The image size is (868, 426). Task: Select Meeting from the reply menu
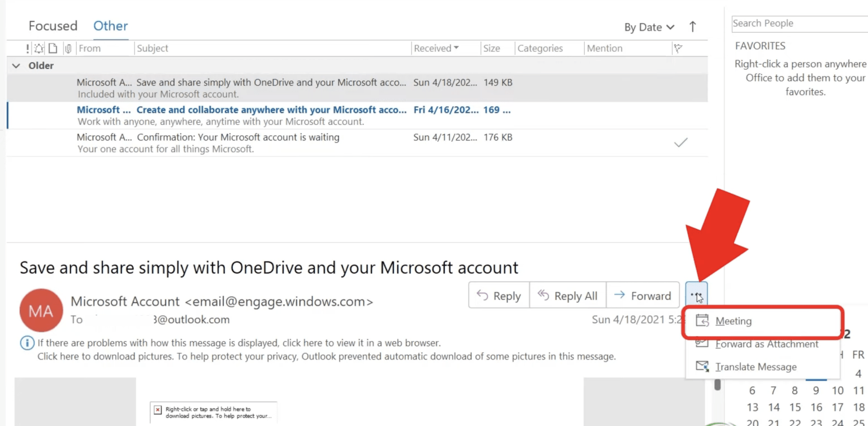[734, 320]
